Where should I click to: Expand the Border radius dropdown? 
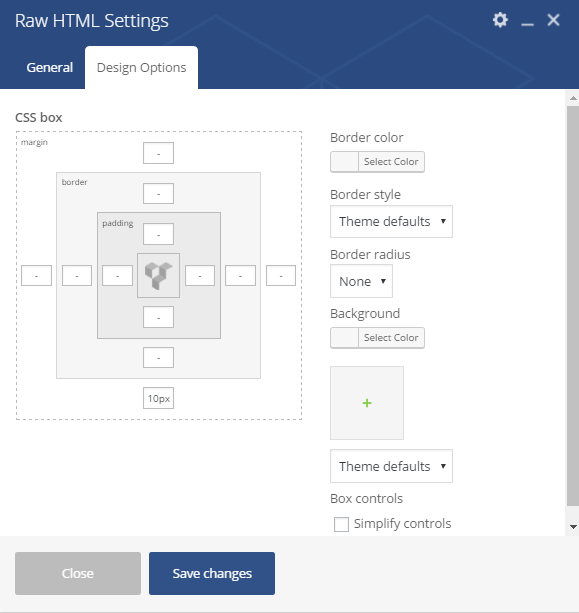click(x=361, y=281)
